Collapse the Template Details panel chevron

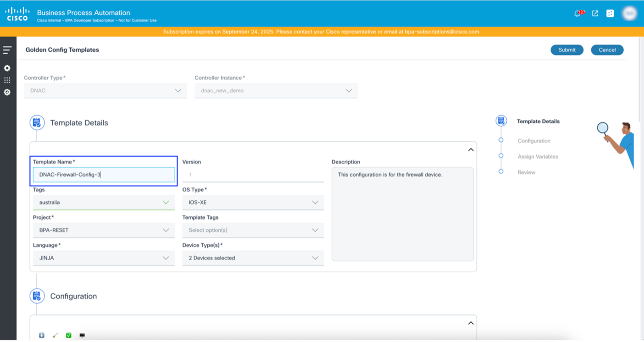point(471,150)
